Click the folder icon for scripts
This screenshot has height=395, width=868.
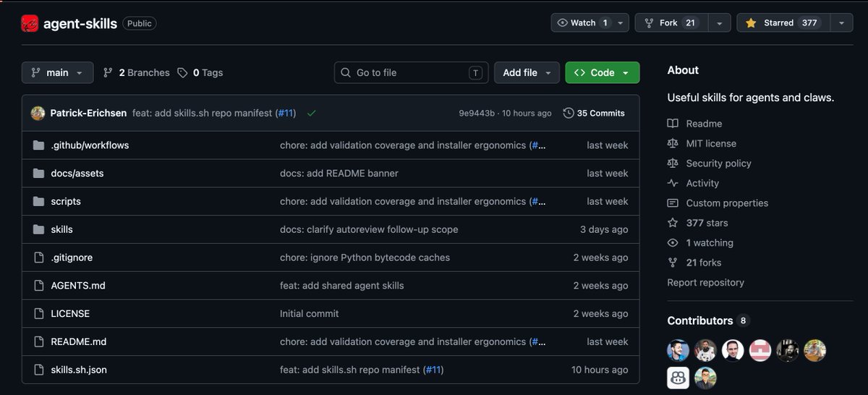coord(38,202)
